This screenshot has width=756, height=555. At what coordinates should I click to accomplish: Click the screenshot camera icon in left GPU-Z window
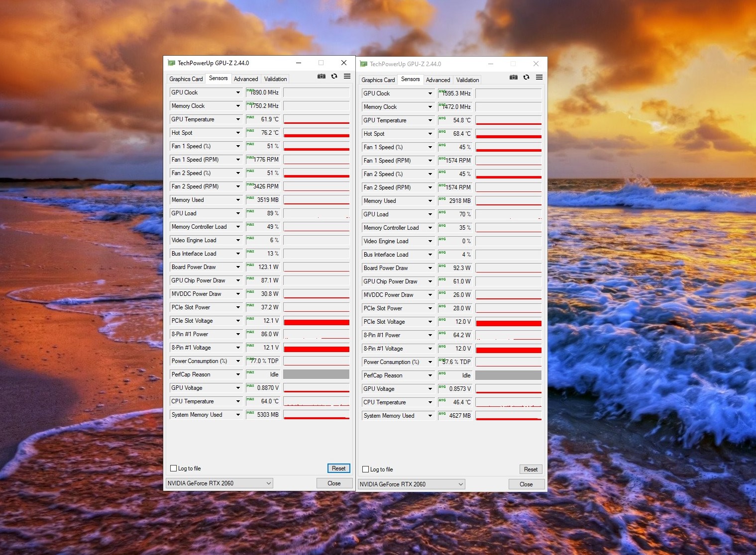click(322, 76)
